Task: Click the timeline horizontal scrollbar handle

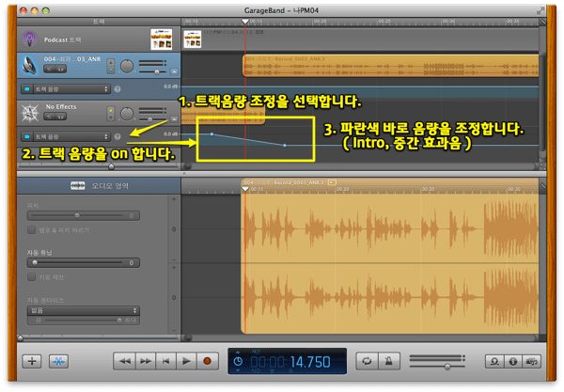Action: [x=188, y=166]
